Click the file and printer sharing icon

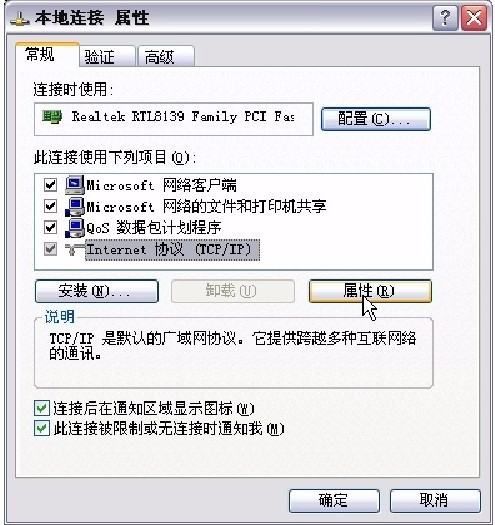pos(75,206)
